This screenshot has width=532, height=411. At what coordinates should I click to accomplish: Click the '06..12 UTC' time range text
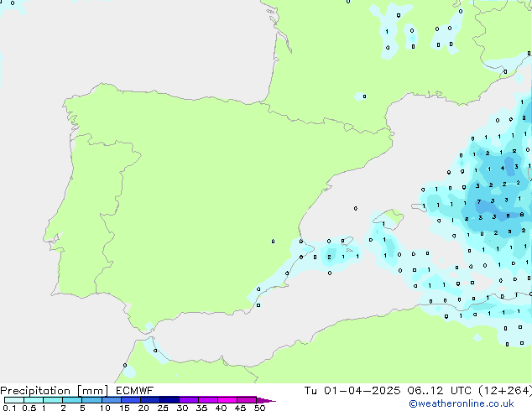440,391
